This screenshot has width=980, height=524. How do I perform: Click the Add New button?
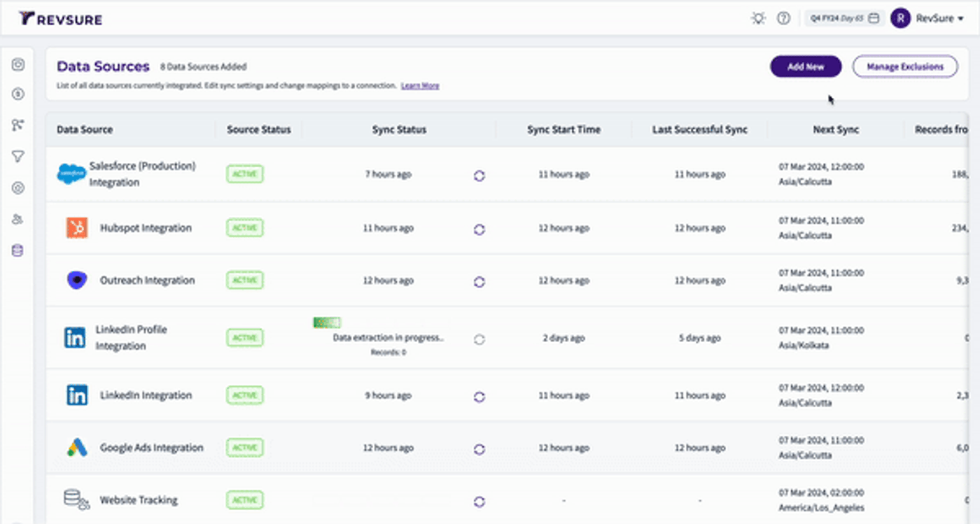tap(806, 66)
